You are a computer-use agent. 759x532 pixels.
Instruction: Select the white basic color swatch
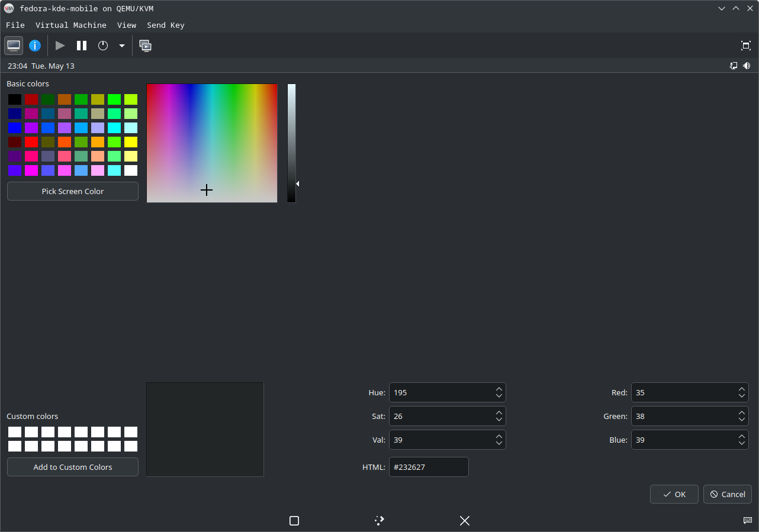[131, 170]
